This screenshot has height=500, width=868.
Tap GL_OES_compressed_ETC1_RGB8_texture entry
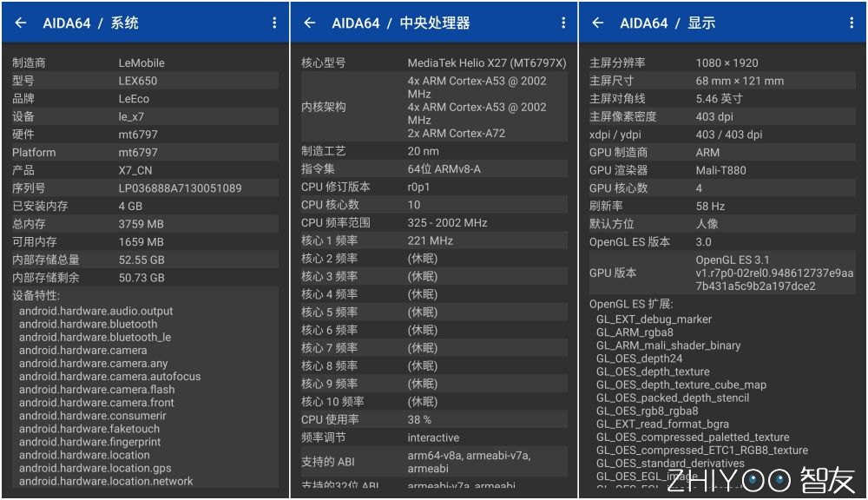tap(702, 451)
